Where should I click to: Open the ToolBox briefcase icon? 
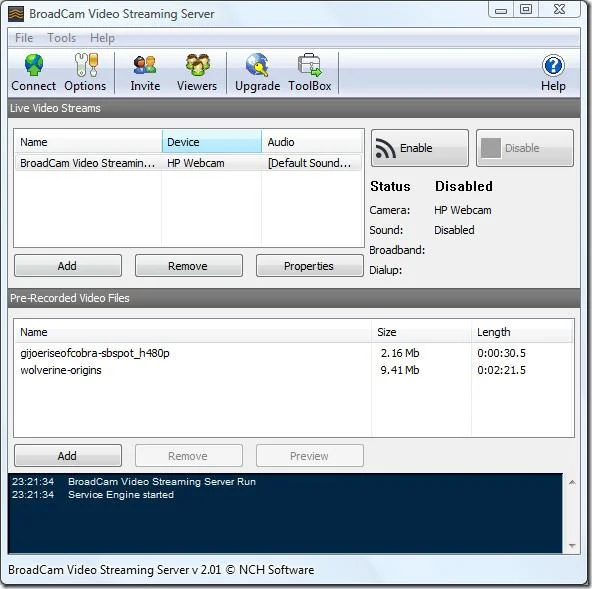coord(309,65)
